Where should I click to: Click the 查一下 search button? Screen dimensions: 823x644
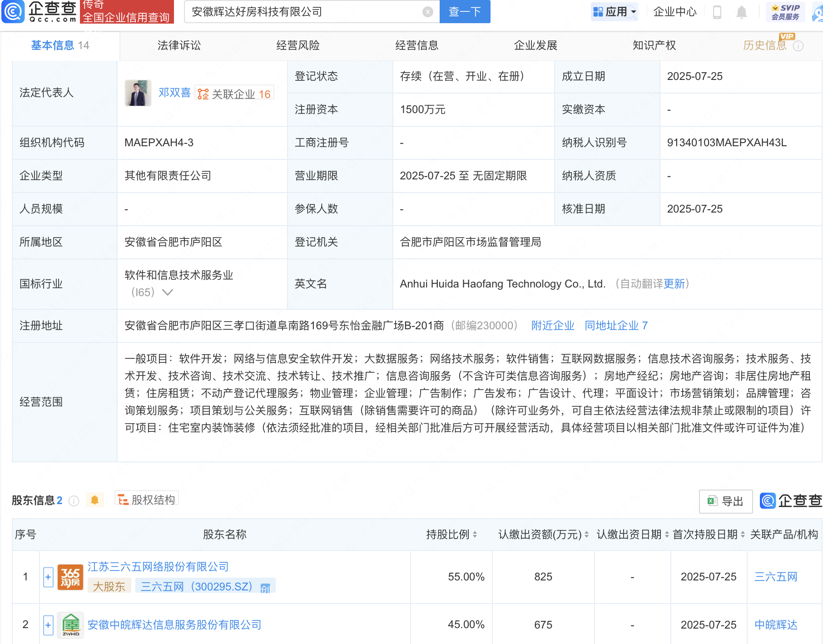(x=465, y=12)
